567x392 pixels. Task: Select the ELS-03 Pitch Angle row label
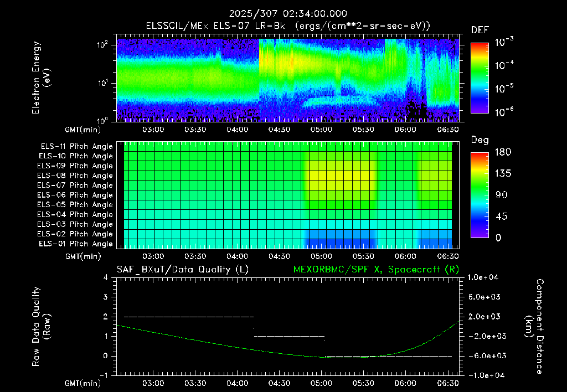[75, 224]
